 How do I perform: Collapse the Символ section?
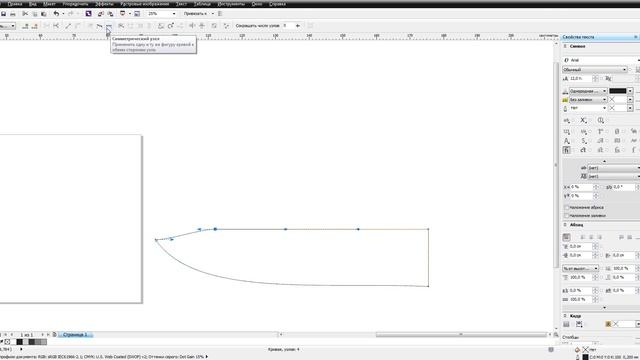565,47
